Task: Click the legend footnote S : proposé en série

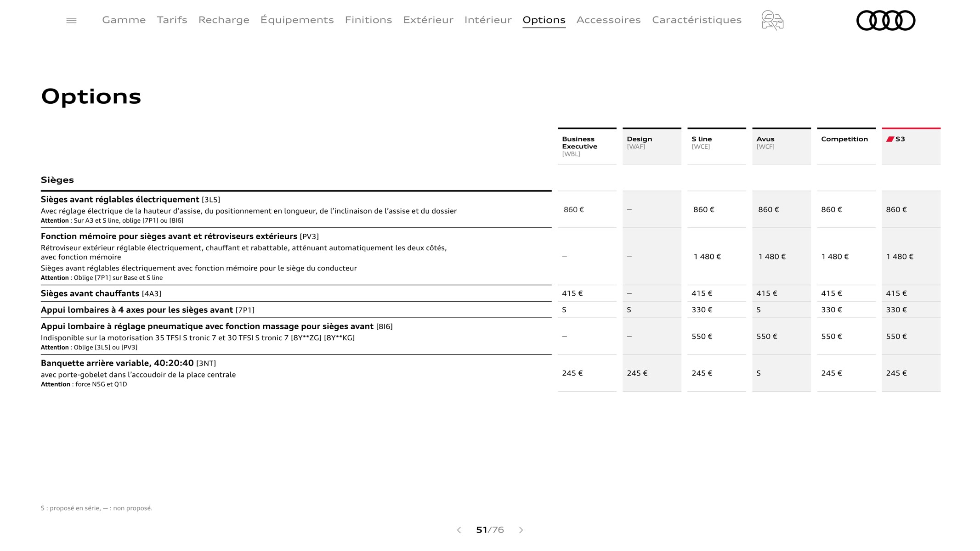Action: (x=96, y=508)
